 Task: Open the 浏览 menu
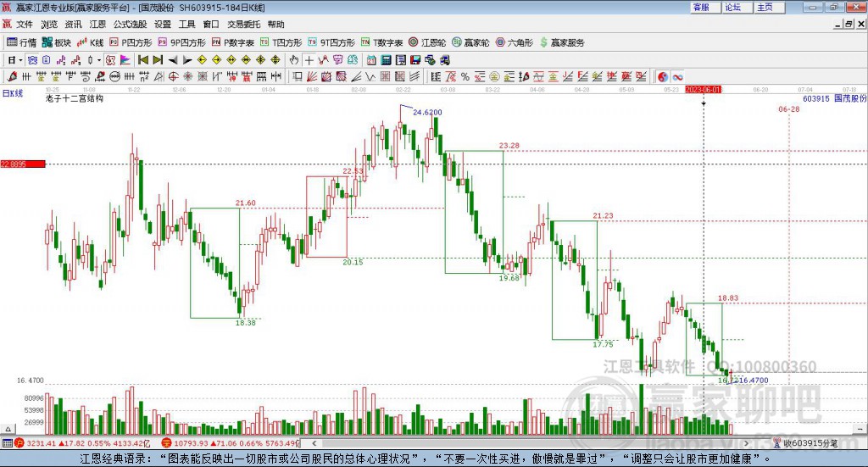tap(48, 25)
